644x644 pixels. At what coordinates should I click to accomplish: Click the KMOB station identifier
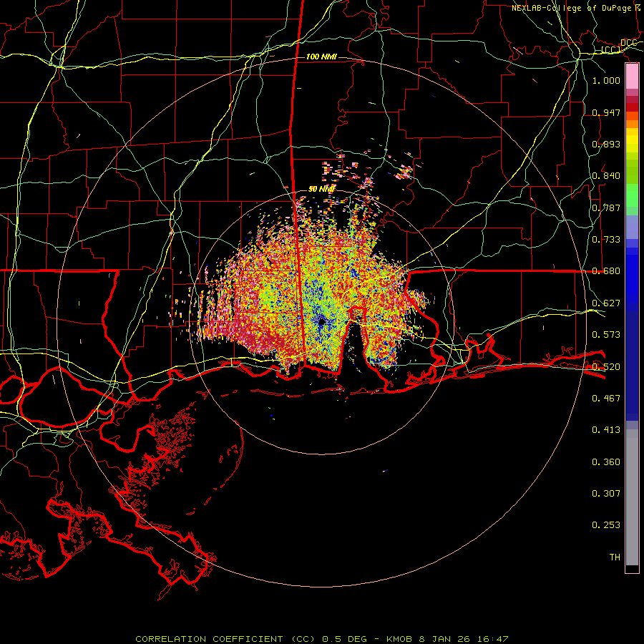(x=401, y=639)
